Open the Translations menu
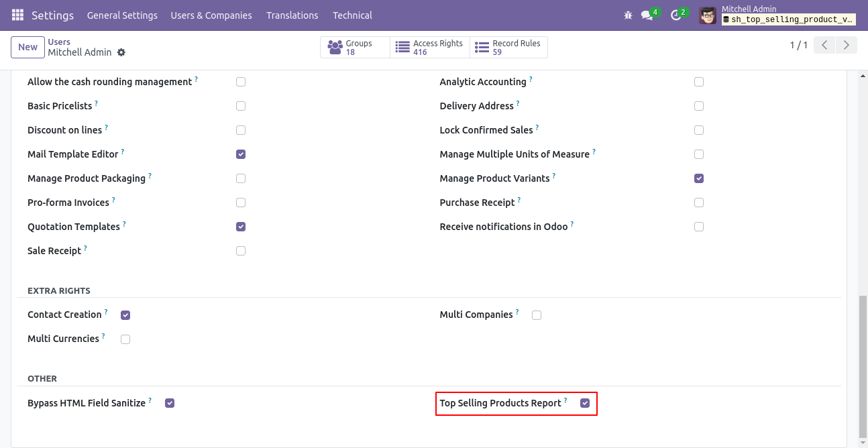The width and height of the screenshot is (868, 448). click(x=292, y=15)
